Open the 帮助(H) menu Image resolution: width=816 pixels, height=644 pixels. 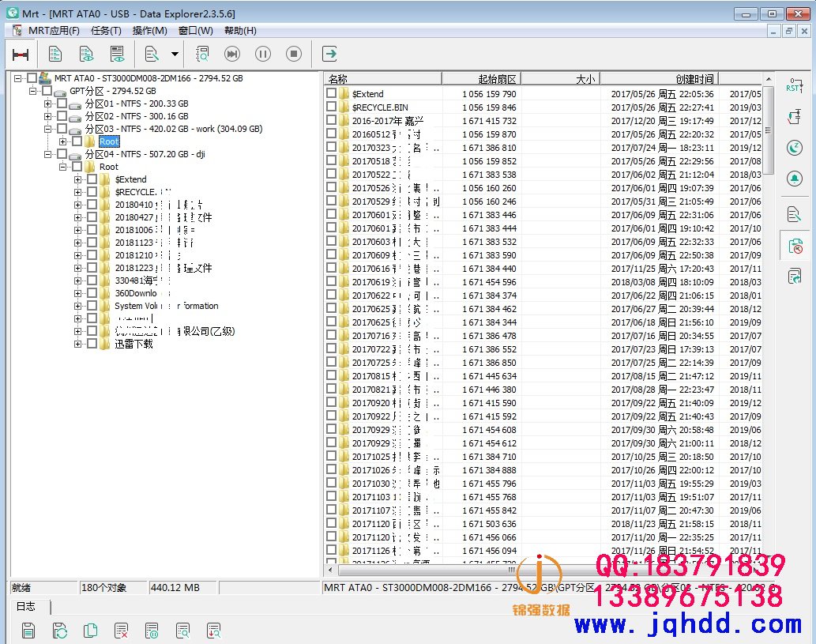tap(240, 31)
